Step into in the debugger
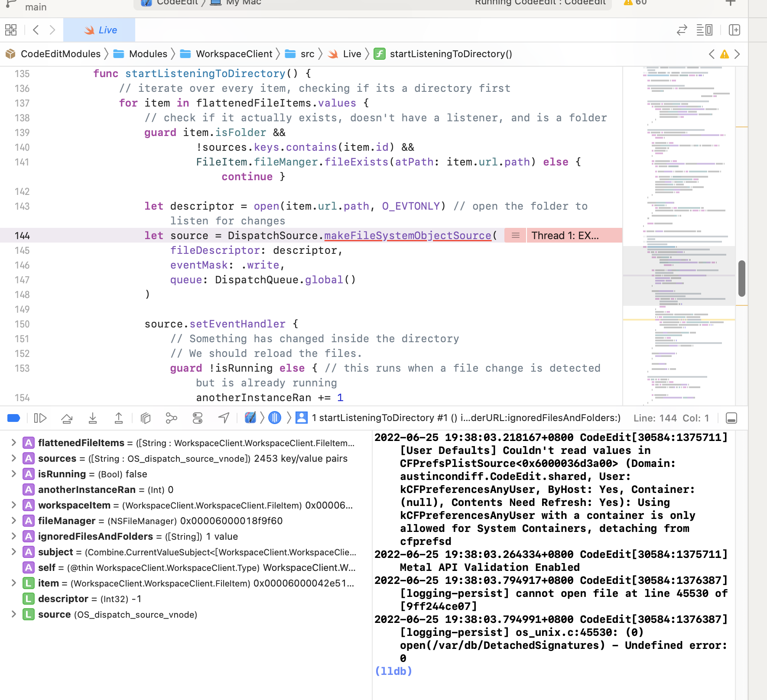This screenshot has height=700, width=767. tap(93, 418)
